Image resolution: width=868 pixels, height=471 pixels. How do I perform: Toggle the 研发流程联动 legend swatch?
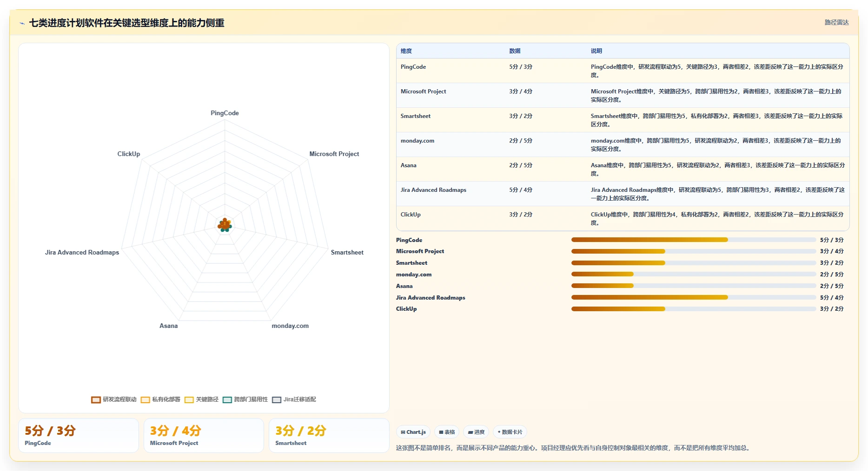coord(96,400)
